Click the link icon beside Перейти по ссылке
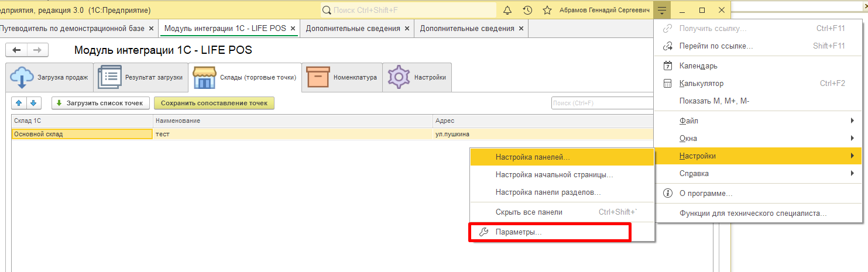 (667, 46)
